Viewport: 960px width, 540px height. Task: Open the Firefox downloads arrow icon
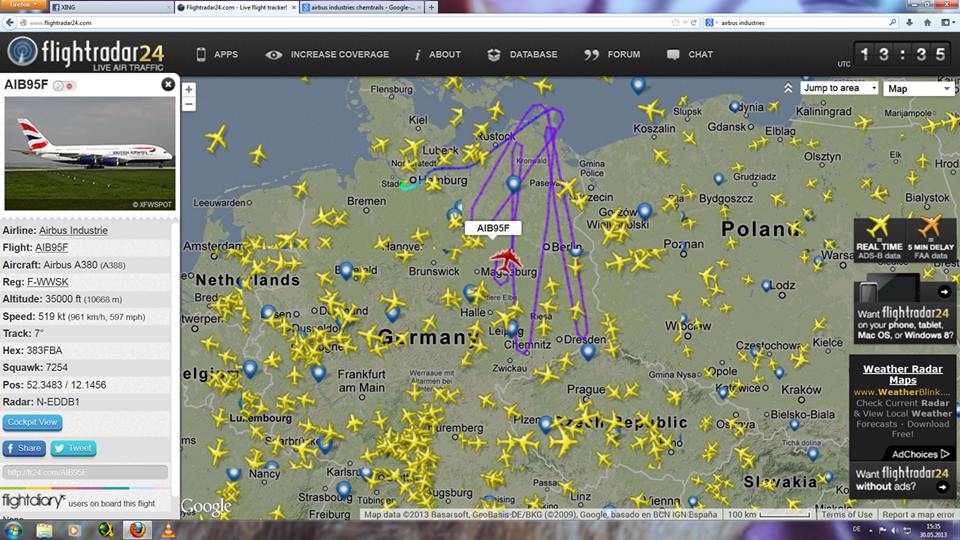[x=910, y=23]
